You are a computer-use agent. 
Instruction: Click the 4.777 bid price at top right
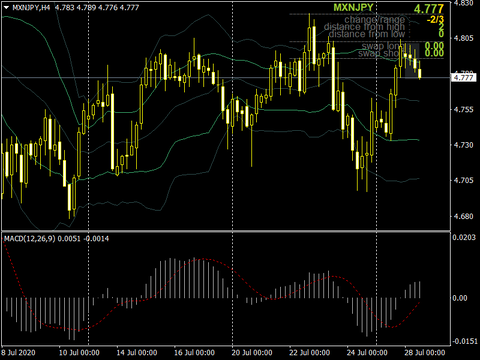point(429,9)
